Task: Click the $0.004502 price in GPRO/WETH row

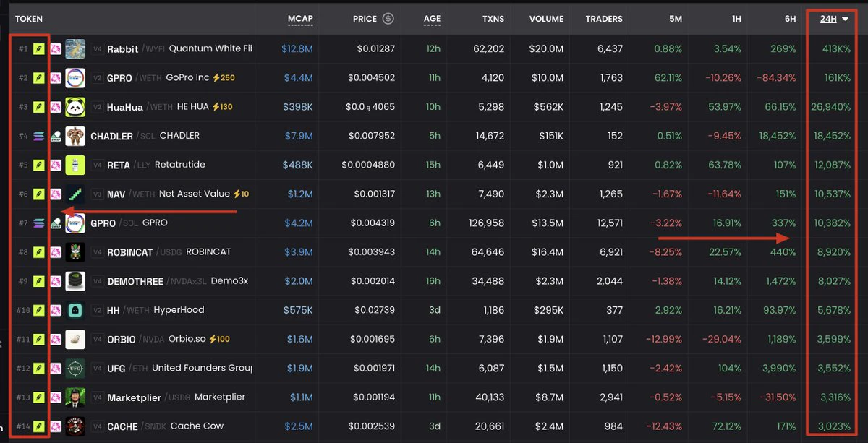Action: click(x=372, y=78)
